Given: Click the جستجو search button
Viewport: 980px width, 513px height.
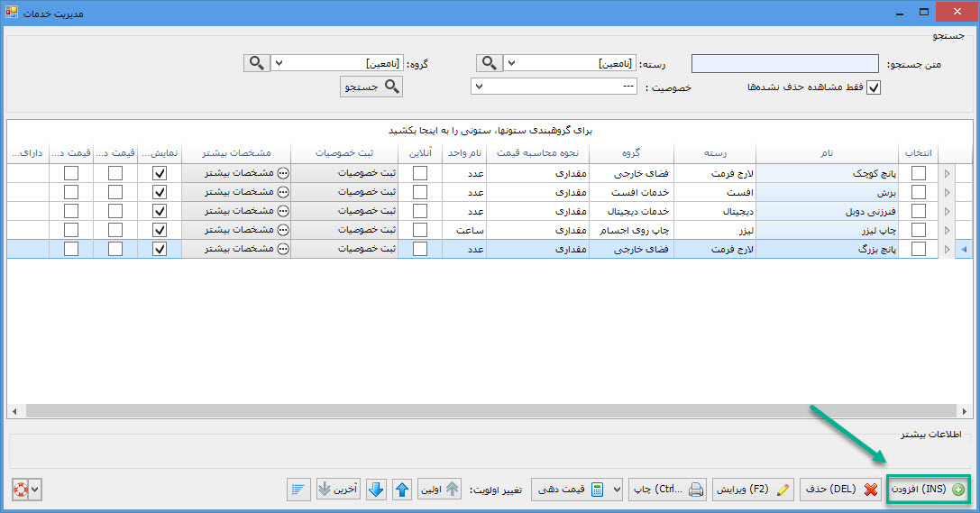Looking at the screenshot, I should (371, 87).
